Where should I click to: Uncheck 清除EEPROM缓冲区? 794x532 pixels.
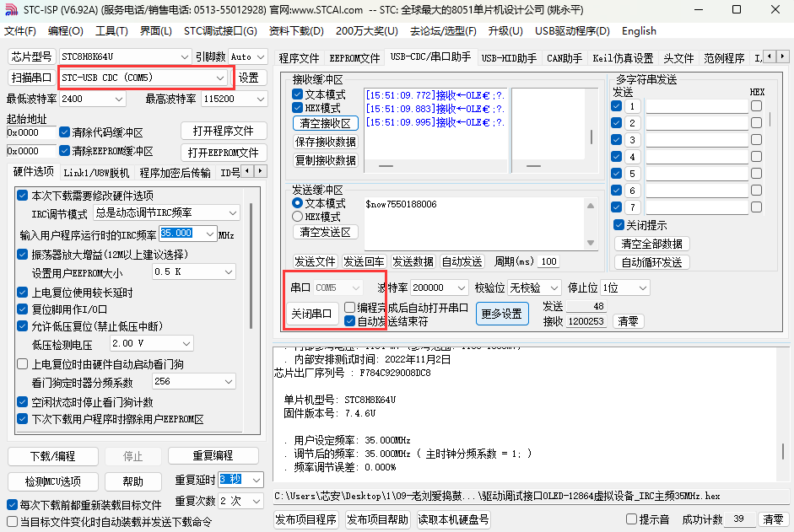pyautogui.click(x=64, y=151)
